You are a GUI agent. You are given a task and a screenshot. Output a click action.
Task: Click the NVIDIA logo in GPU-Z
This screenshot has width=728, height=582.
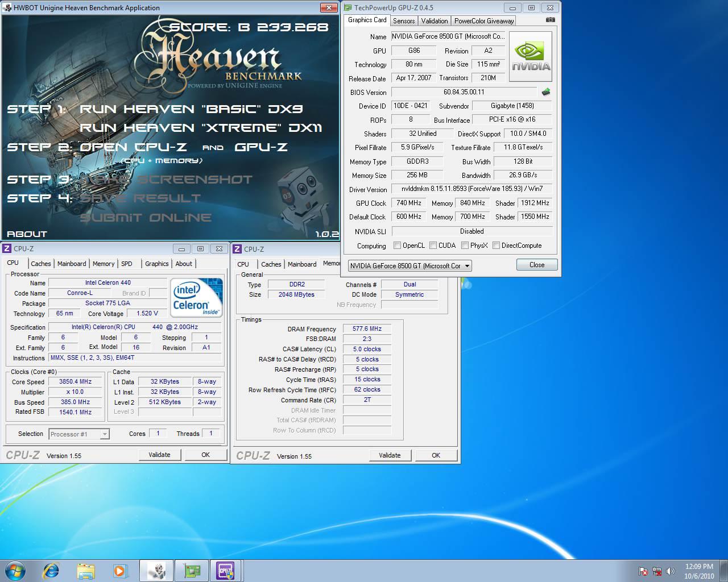[x=531, y=57]
